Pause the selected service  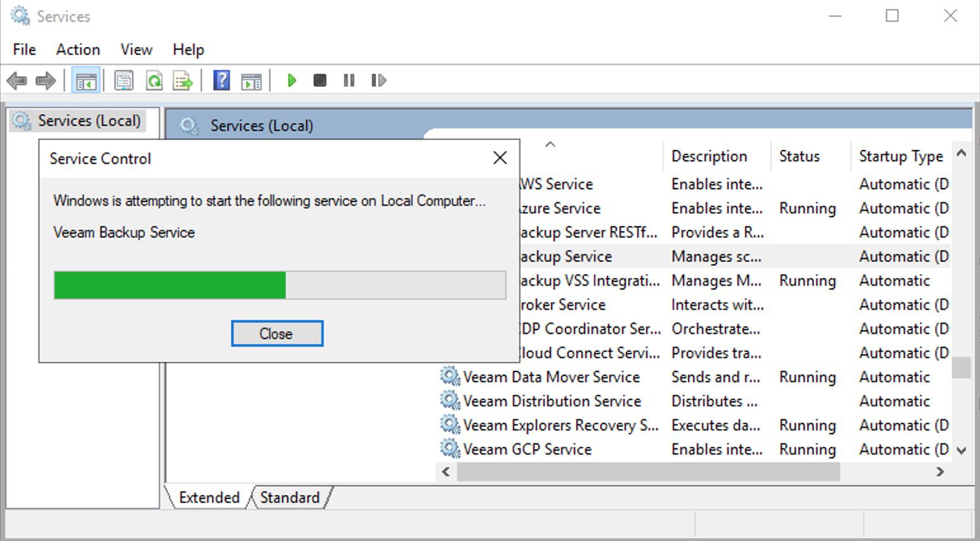348,80
